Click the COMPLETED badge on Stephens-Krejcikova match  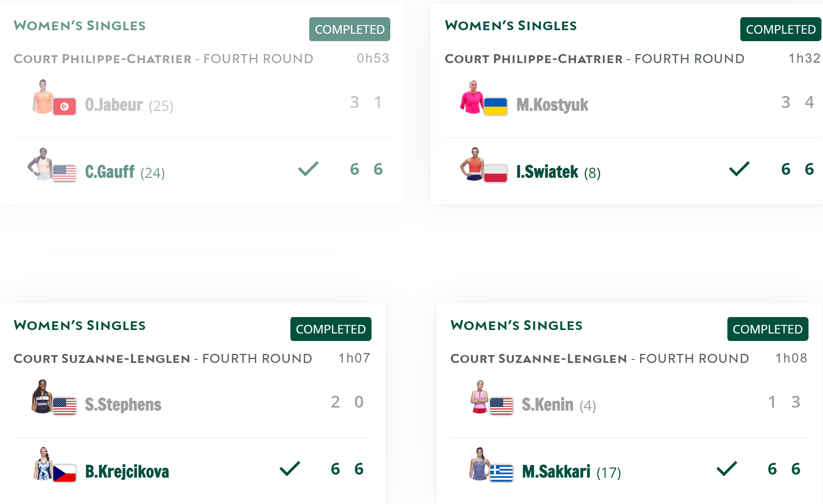(331, 329)
